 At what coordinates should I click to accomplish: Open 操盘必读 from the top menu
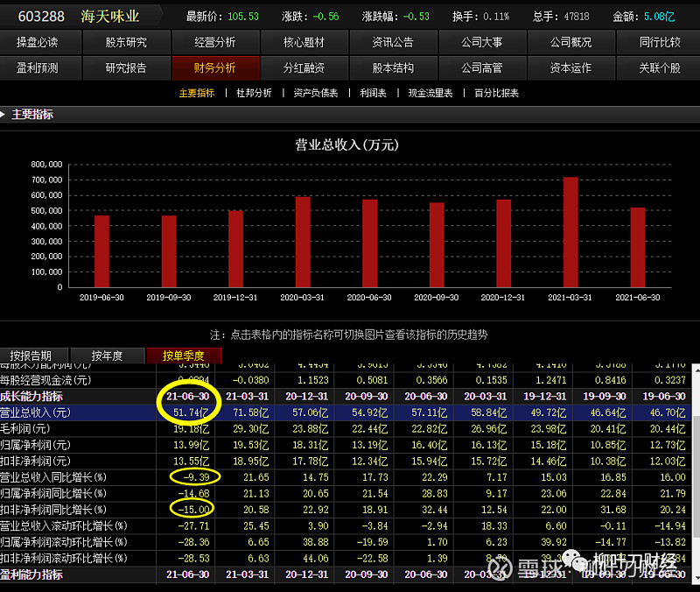pyautogui.click(x=40, y=41)
